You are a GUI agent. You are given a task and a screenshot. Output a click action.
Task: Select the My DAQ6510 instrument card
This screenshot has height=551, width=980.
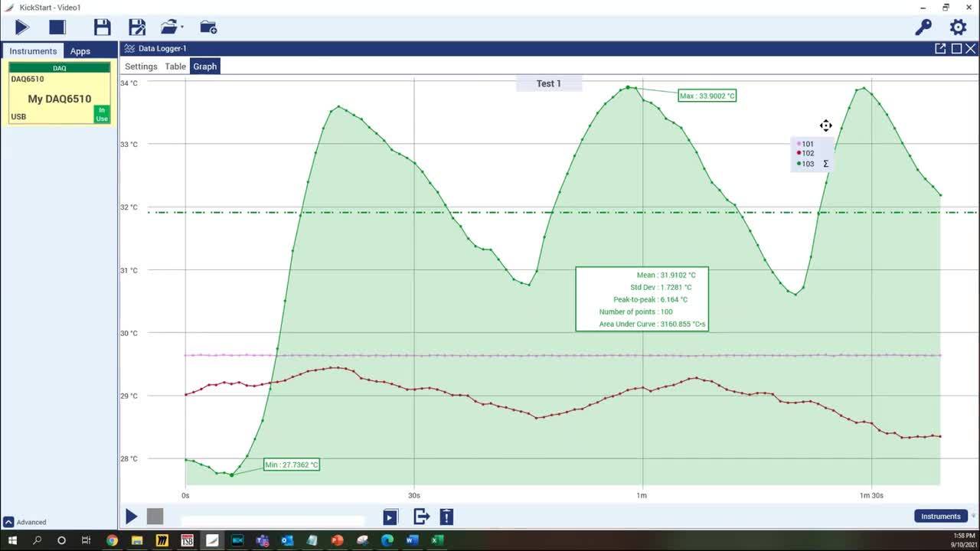[x=59, y=98]
